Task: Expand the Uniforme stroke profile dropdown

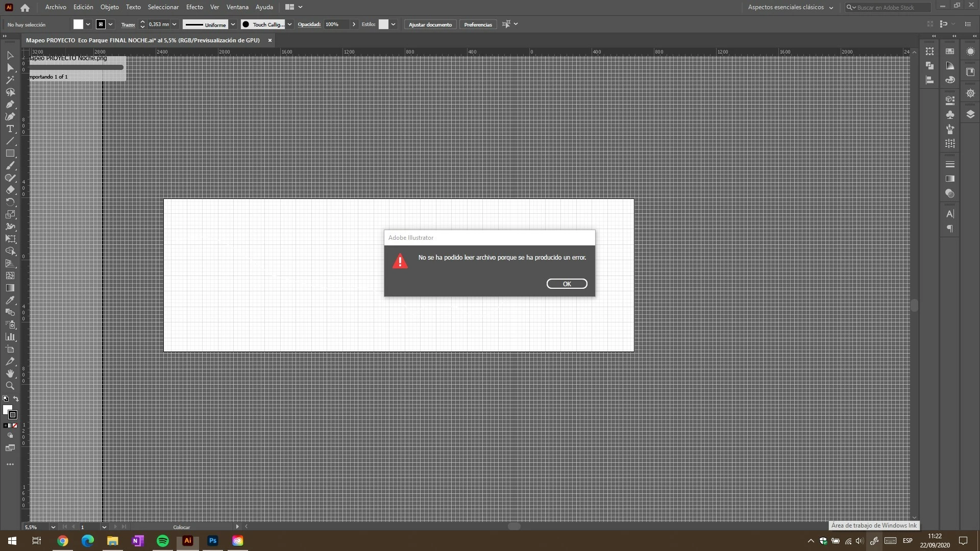Action: (x=233, y=24)
